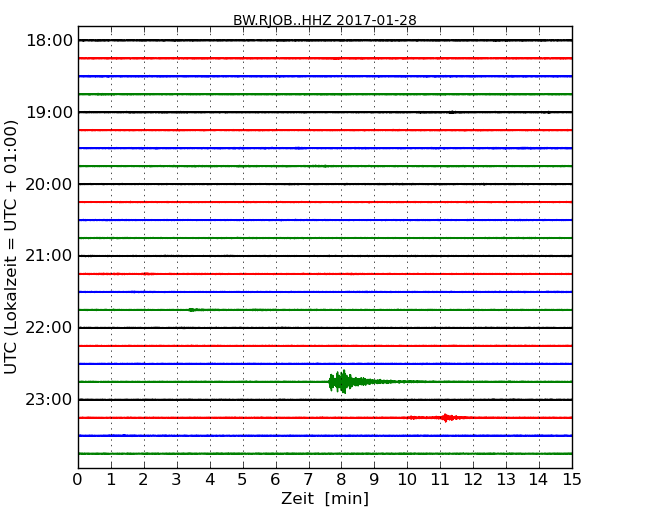Click the x-axis tick label 8
Viewport: 650px width, 520px height.
(x=342, y=480)
